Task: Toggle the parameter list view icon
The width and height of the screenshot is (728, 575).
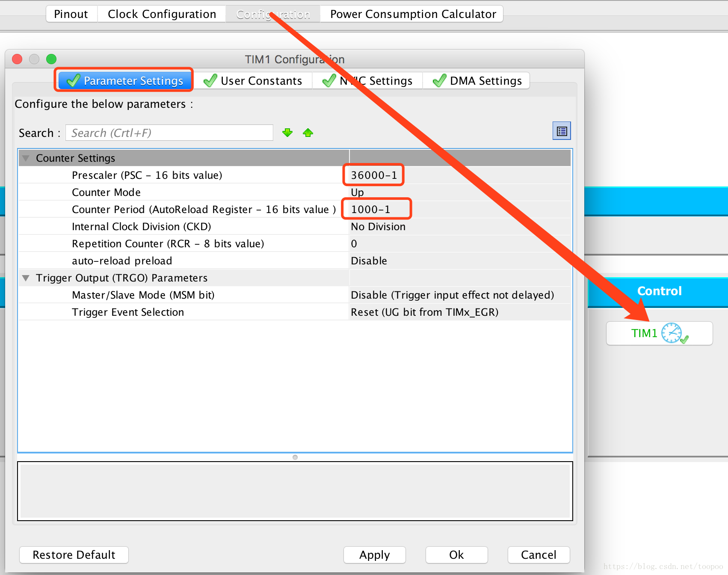Action: (562, 131)
